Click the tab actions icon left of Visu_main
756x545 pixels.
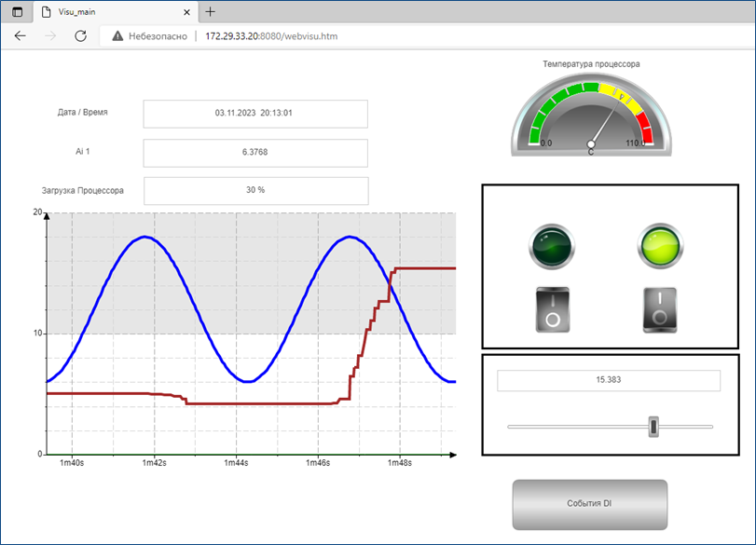pyautogui.click(x=17, y=12)
